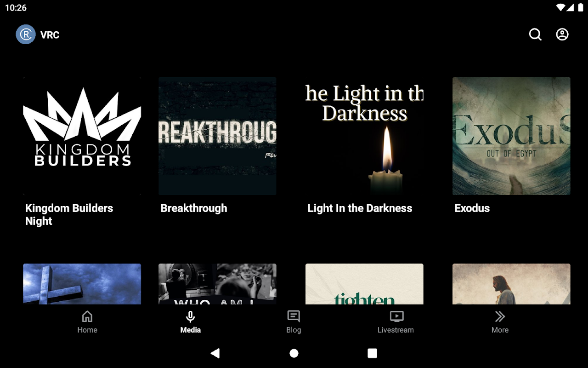Tap the VRC circular logo icon
The image size is (588, 368).
pos(26,34)
